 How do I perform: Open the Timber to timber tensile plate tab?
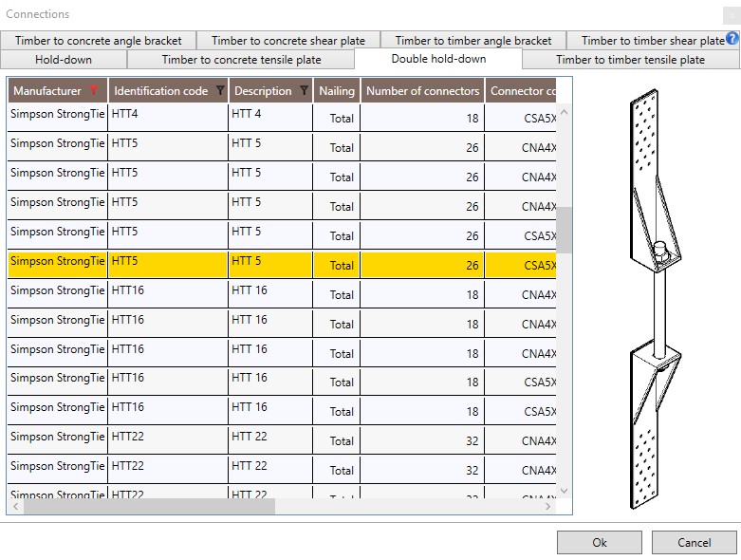(x=630, y=60)
